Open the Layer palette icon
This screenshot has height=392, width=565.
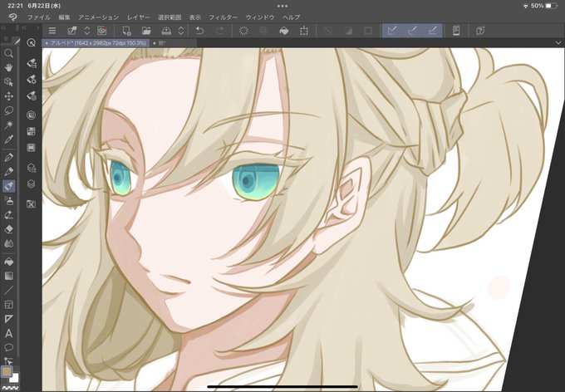32,184
